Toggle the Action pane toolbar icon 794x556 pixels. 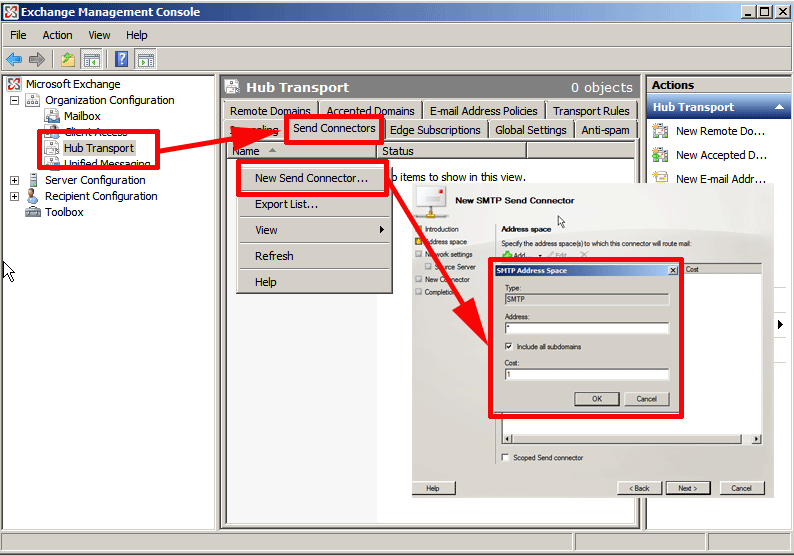click(x=146, y=60)
